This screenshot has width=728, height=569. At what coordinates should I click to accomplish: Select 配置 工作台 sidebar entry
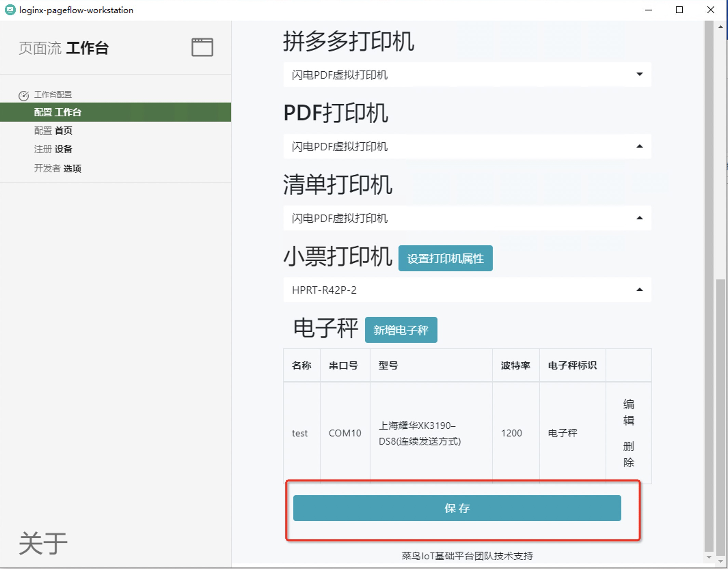(57, 112)
